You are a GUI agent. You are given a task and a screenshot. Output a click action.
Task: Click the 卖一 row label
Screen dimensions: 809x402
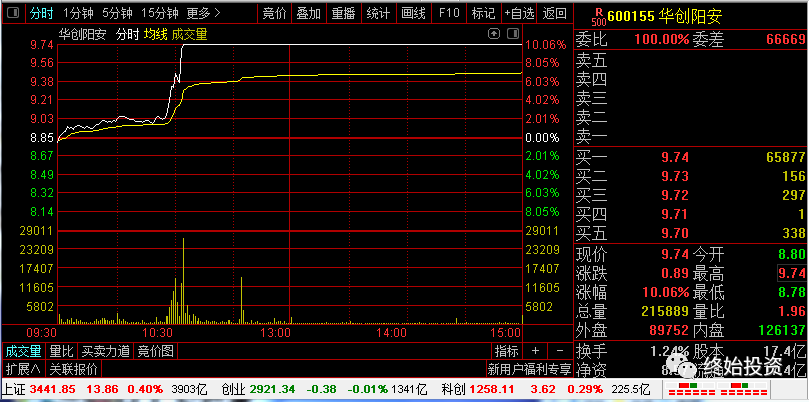pos(591,137)
